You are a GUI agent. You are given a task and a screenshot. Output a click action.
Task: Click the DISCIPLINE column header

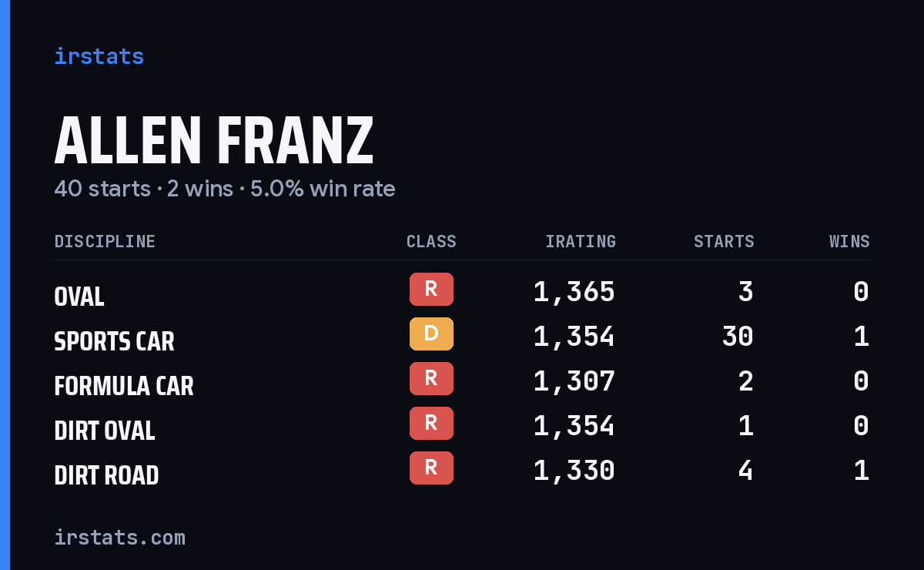pos(105,242)
